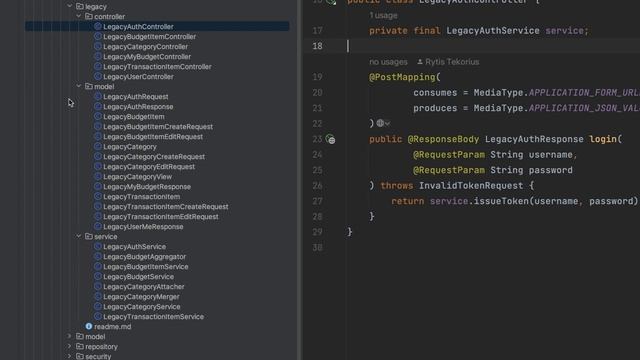
Task: Open the readme.md file
Action: tap(113, 327)
